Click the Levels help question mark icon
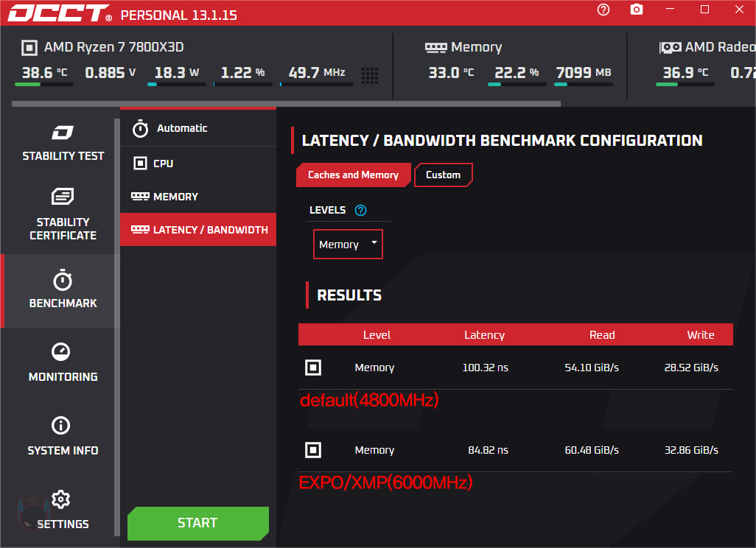 [360, 210]
